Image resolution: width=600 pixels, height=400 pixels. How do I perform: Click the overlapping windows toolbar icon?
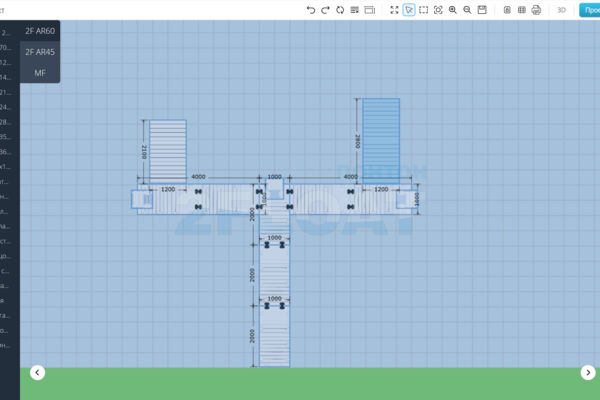click(370, 10)
